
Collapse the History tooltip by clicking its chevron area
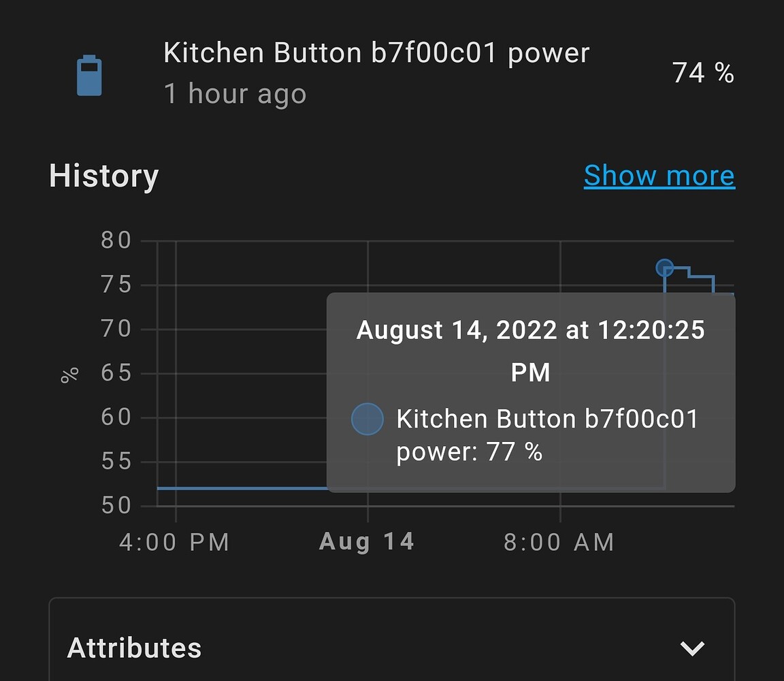tap(693, 648)
